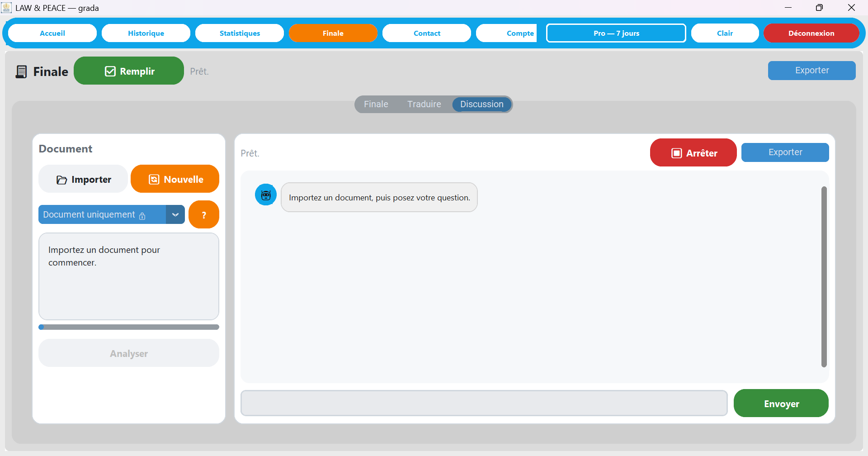Click the chatbot avatar icon

(266, 195)
